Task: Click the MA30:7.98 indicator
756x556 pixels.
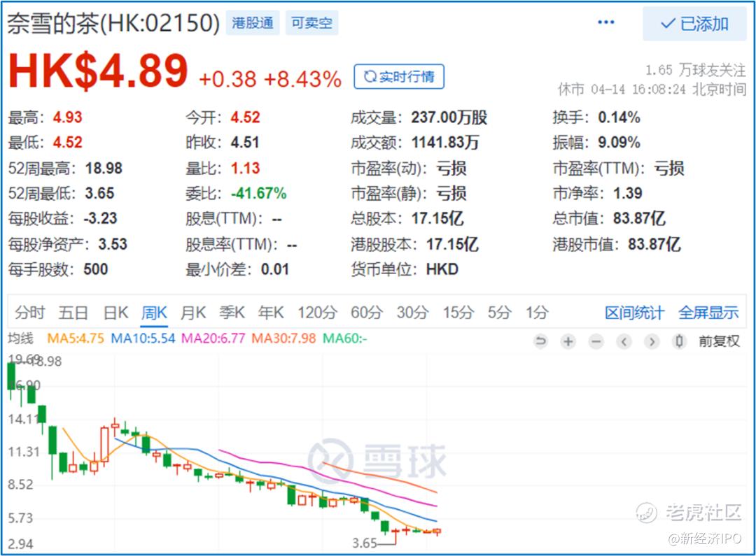Action: point(284,338)
